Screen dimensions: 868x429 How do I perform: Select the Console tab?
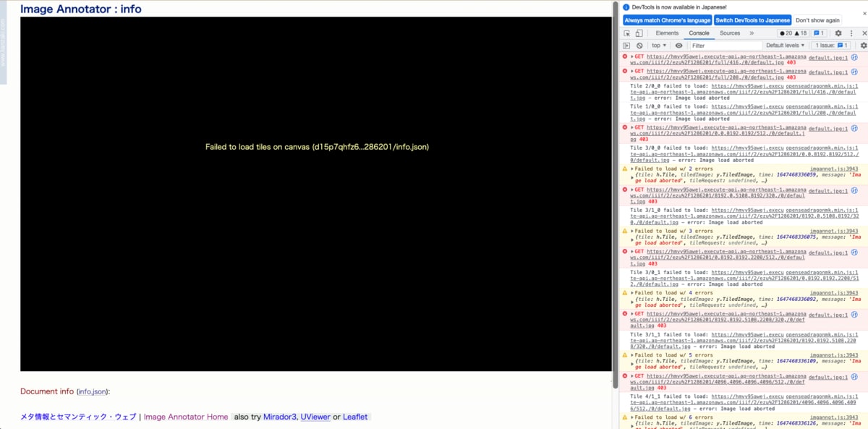pyautogui.click(x=699, y=33)
